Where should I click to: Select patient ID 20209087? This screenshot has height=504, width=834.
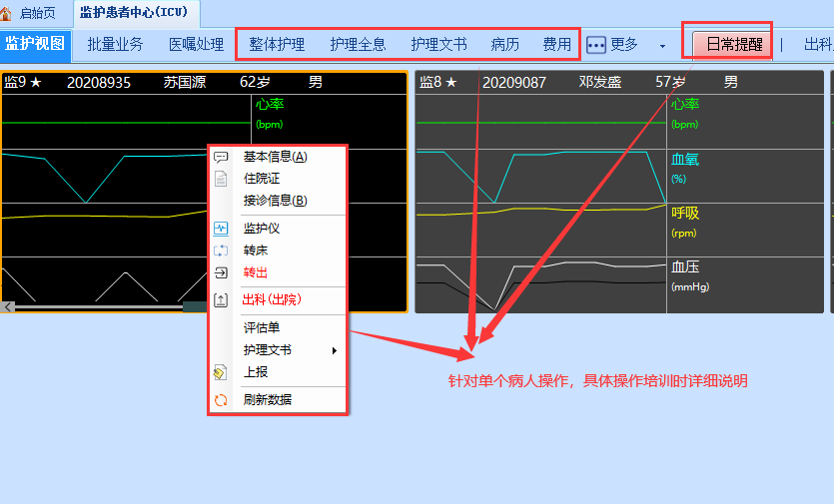514,83
